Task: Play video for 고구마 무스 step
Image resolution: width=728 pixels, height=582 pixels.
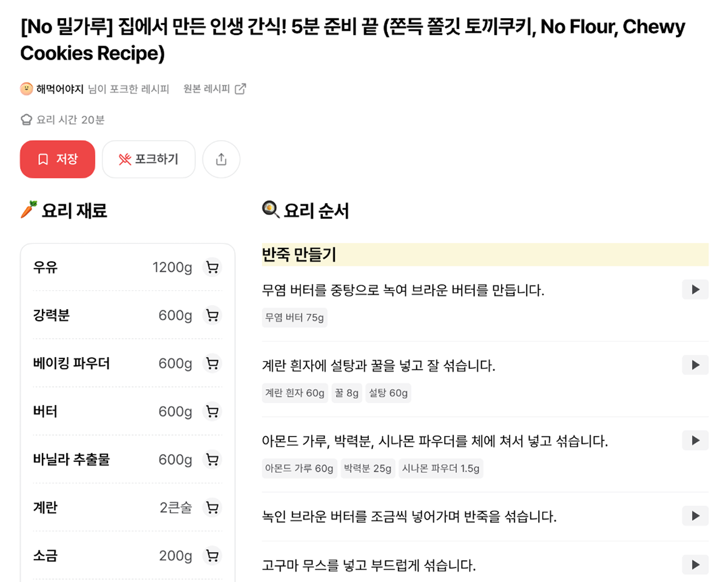Action: pyautogui.click(x=695, y=564)
